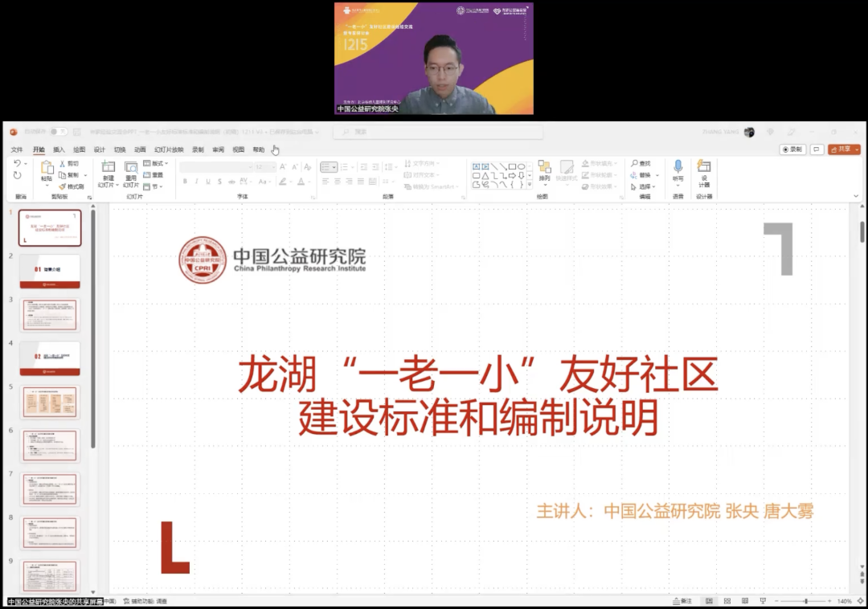Start slideshow from status bar icon
This screenshot has height=609, width=868.
[763, 601]
